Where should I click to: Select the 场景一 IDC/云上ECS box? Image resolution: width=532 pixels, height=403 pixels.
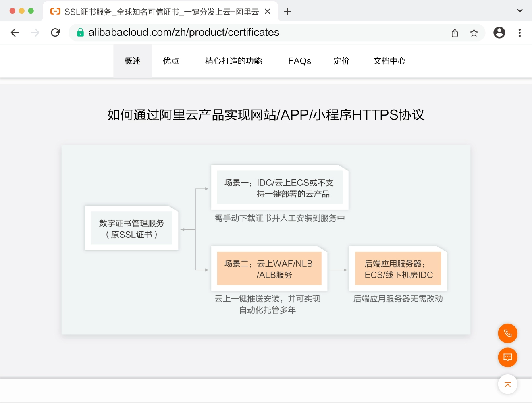pyautogui.click(x=280, y=187)
